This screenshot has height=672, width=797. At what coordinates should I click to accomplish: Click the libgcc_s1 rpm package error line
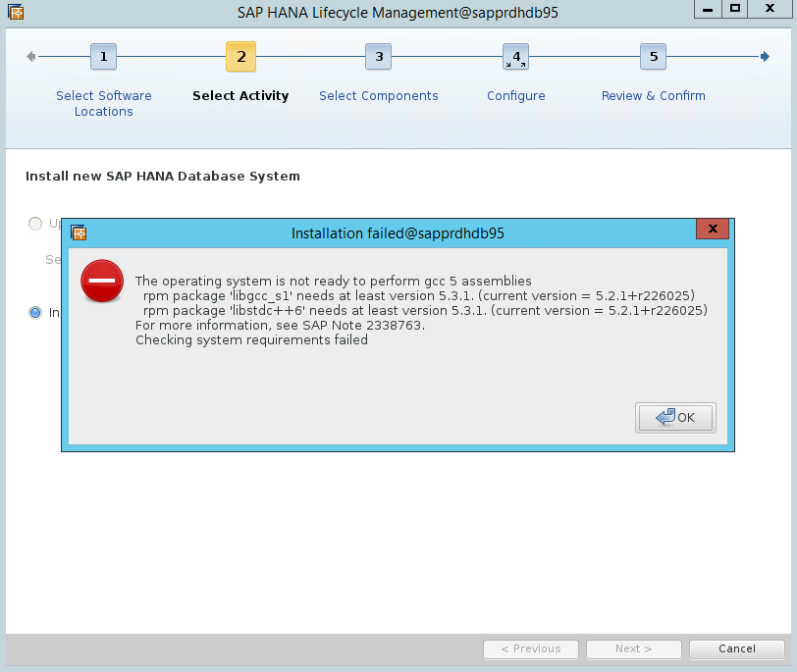click(419, 295)
